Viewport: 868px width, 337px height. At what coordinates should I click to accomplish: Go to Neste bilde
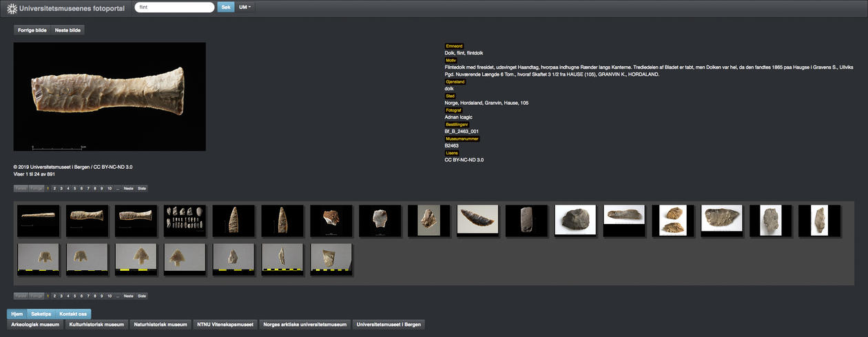click(x=68, y=30)
